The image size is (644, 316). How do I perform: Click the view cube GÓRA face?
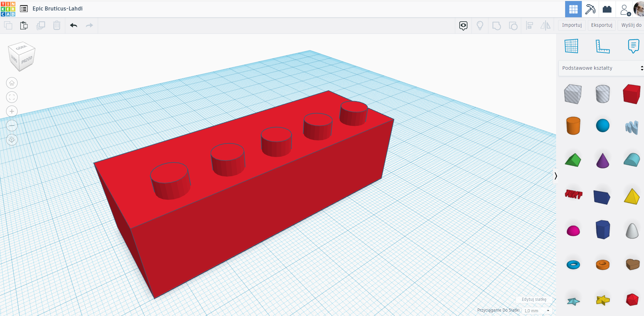pos(21,48)
